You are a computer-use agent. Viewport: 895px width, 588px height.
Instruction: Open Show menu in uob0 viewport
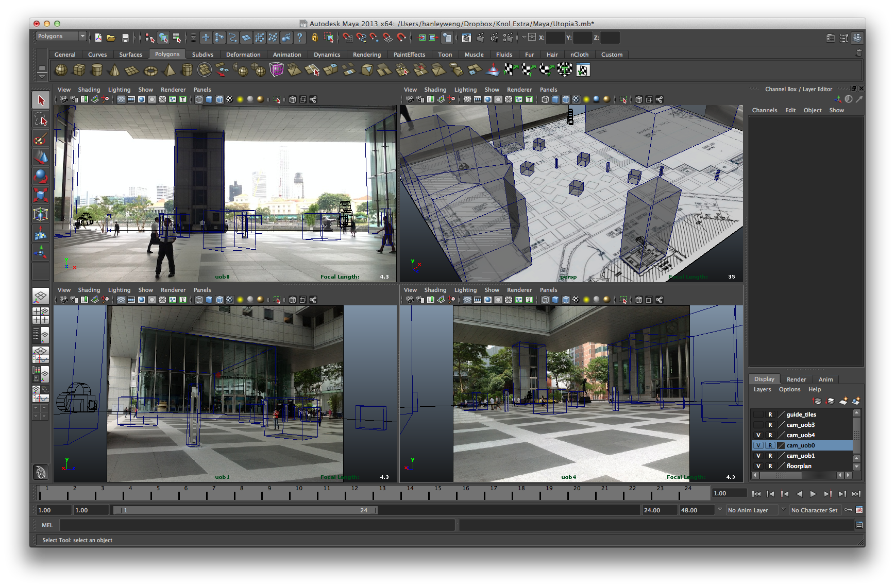[x=145, y=90]
